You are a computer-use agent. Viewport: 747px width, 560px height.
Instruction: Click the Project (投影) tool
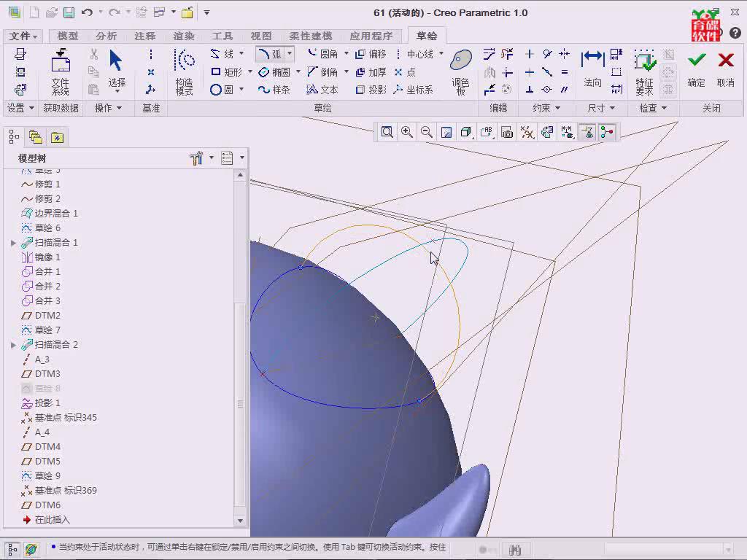(x=371, y=90)
